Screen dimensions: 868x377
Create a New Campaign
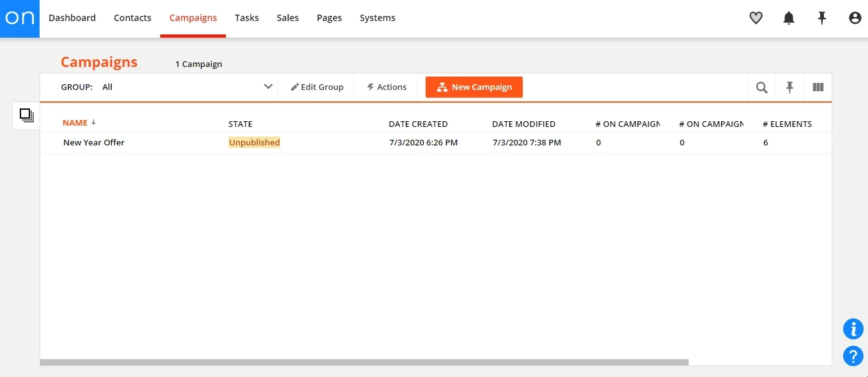pos(474,87)
